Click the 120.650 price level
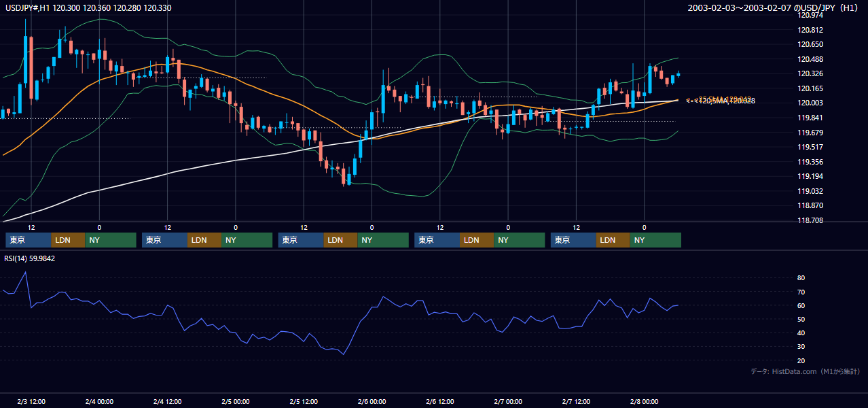The width and height of the screenshot is (868, 408). [811, 44]
